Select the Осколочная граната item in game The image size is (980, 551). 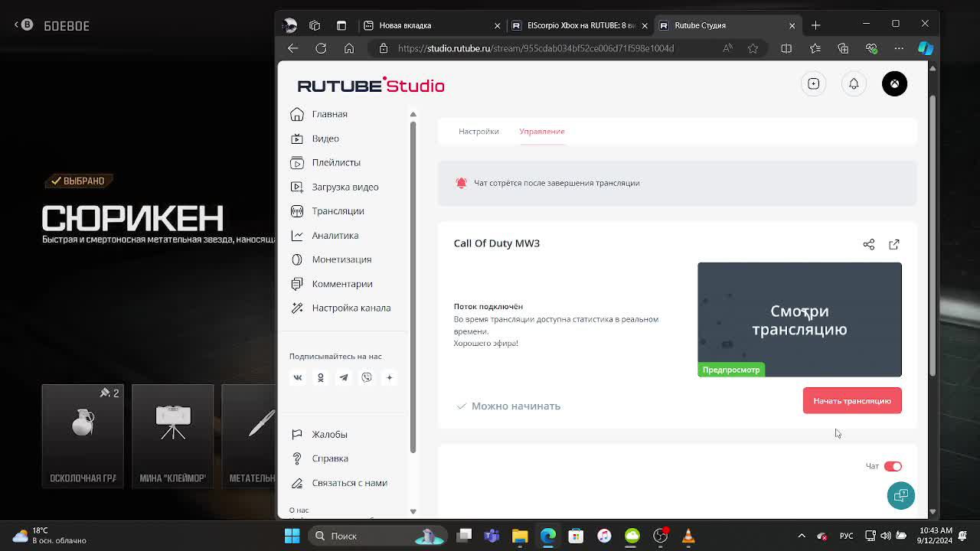click(x=83, y=435)
